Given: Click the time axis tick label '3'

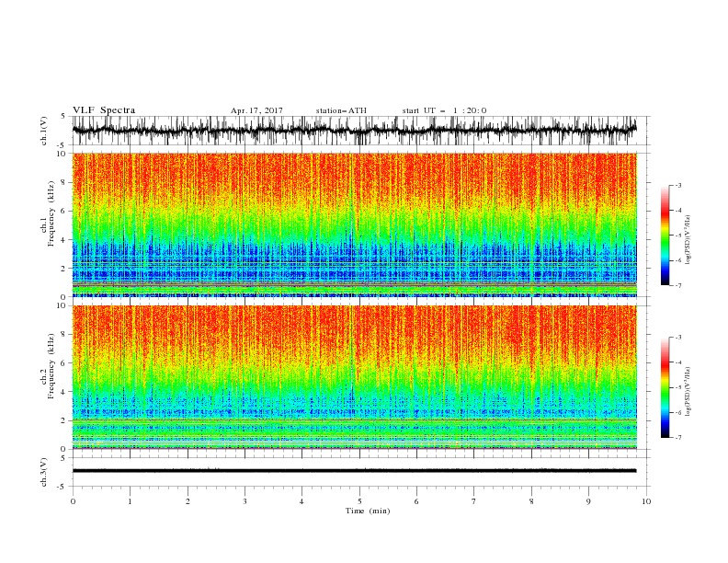Looking at the screenshot, I should 245,501.
